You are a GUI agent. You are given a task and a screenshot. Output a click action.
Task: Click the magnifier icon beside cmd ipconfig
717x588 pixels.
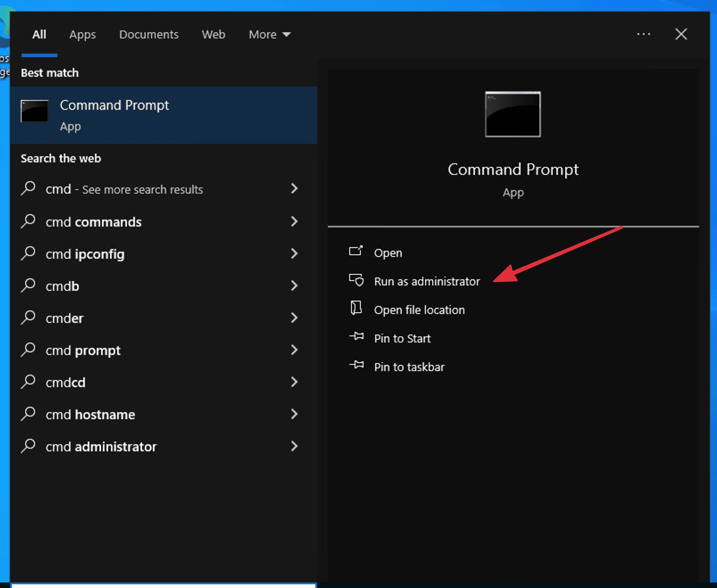point(28,254)
